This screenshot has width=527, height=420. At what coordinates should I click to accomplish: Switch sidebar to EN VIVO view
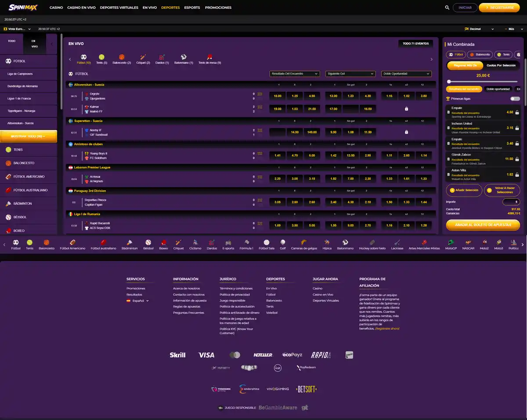click(34, 43)
